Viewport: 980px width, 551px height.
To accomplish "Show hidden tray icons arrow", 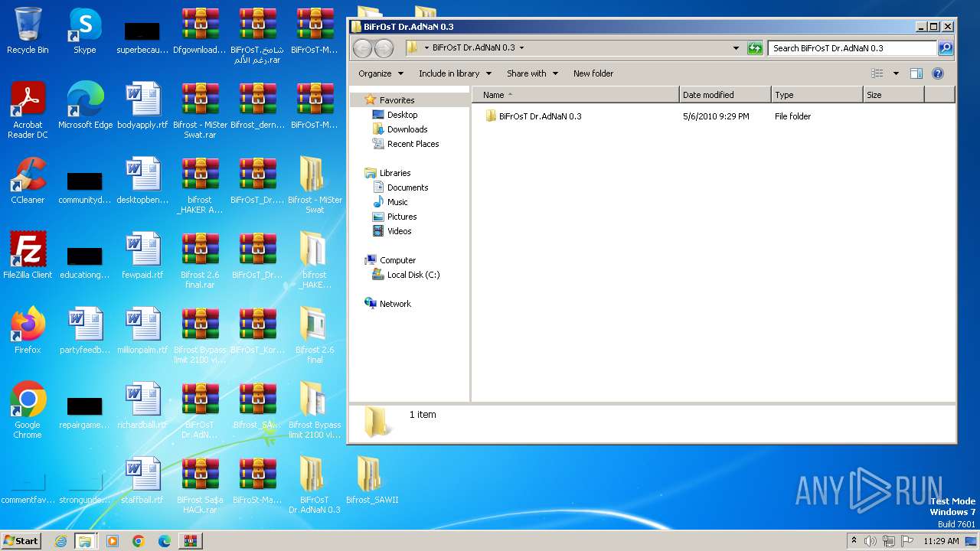I will pyautogui.click(x=854, y=541).
